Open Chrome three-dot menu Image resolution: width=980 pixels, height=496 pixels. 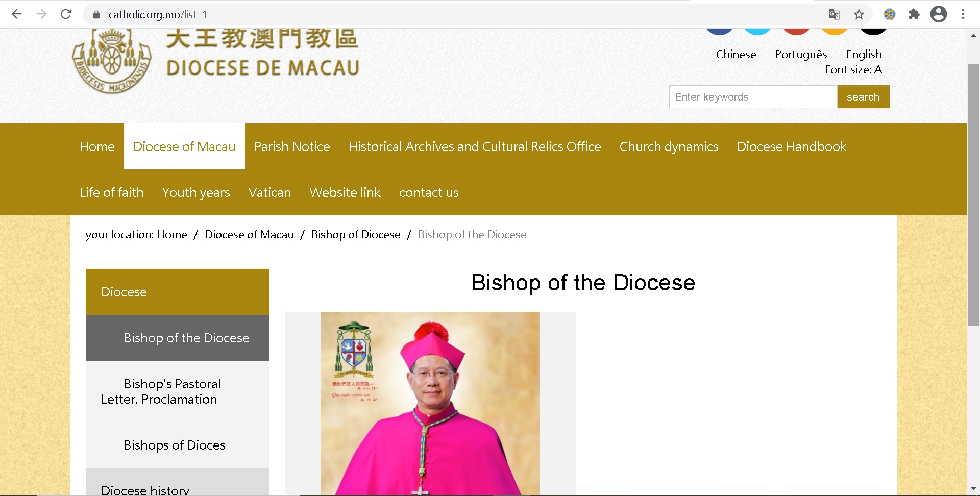click(963, 14)
